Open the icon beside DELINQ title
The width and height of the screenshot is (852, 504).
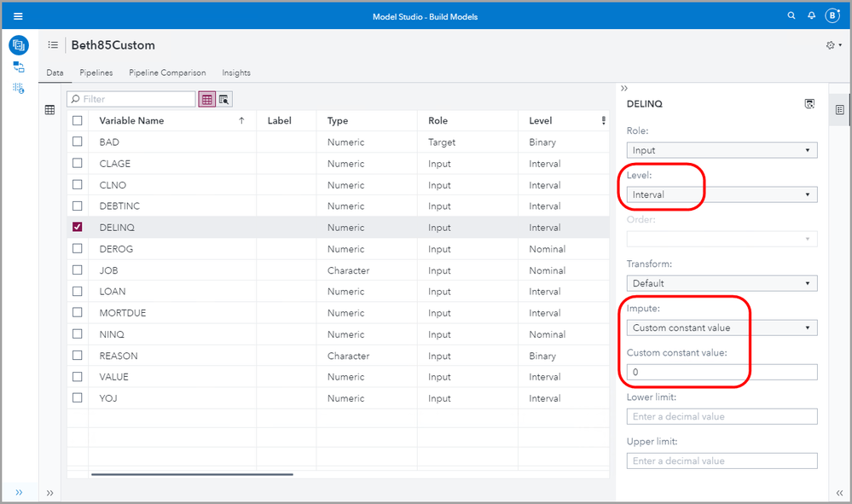(x=809, y=104)
